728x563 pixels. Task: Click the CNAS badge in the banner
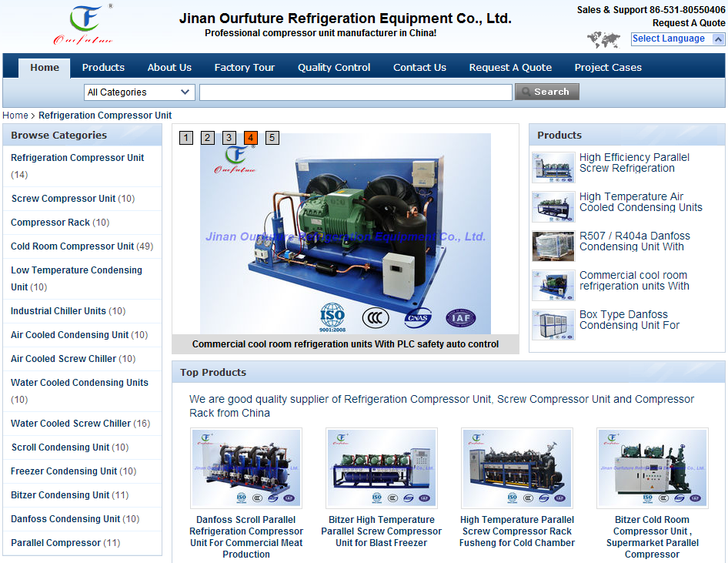point(419,318)
